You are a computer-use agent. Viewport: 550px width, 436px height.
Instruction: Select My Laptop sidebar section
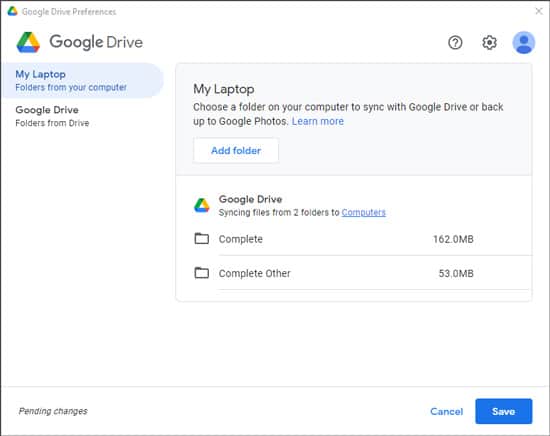tap(83, 81)
